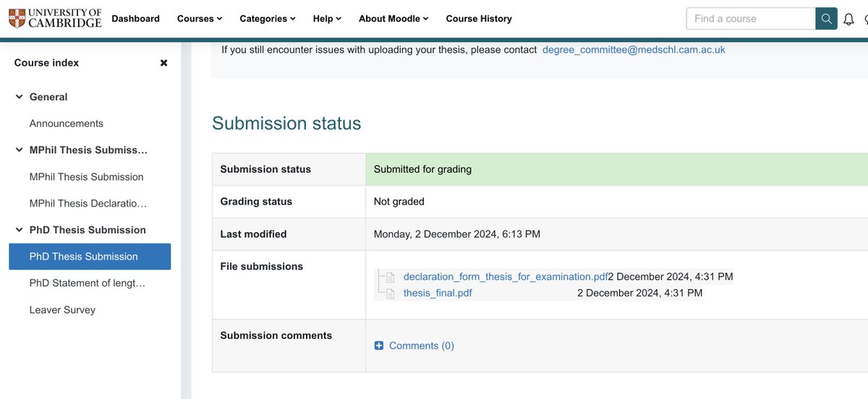Open thesis_final.pdf file
Viewport: 868px width, 399px height.
point(438,293)
